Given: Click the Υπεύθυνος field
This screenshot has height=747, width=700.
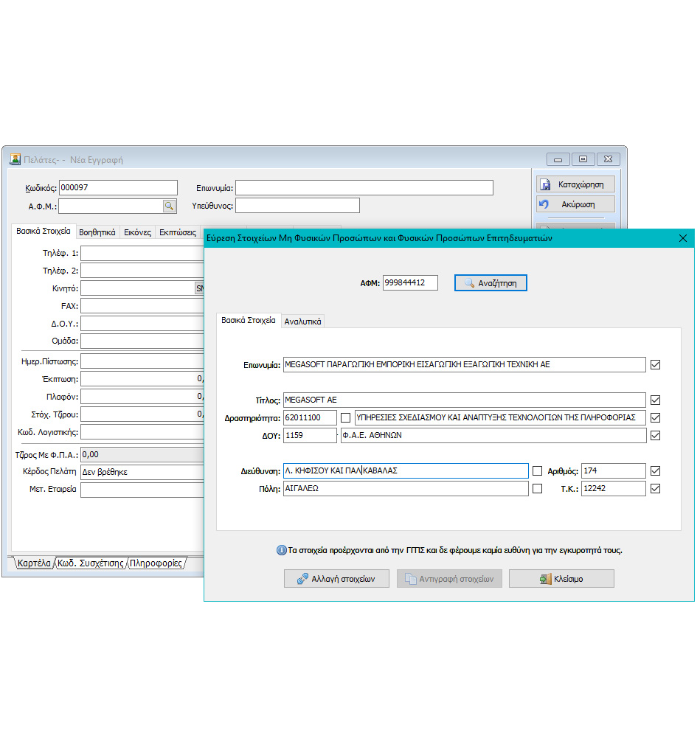Looking at the screenshot, I should pos(297,206).
